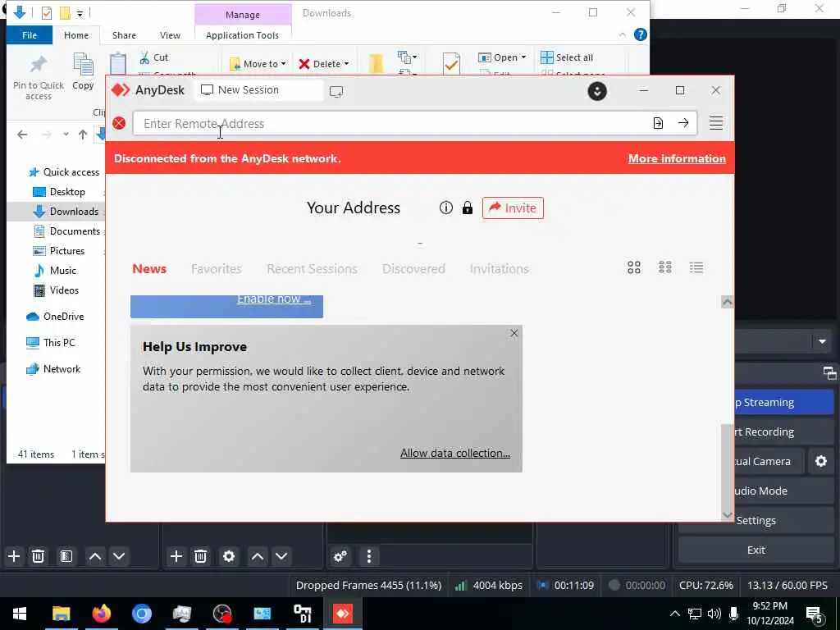
Task: Open the File menu in File Explorer
Action: pyautogui.click(x=30, y=35)
